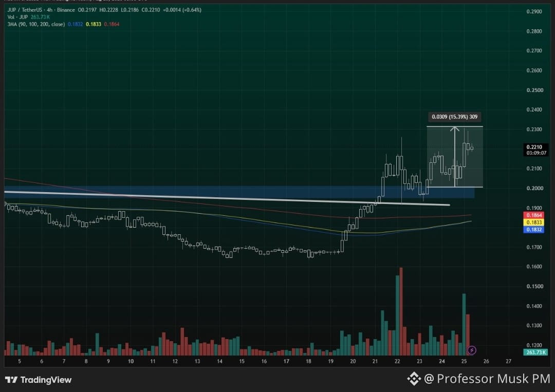Click the blue horizontal support zone rectangle
This screenshot has height=392, width=555.
pos(239,192)
